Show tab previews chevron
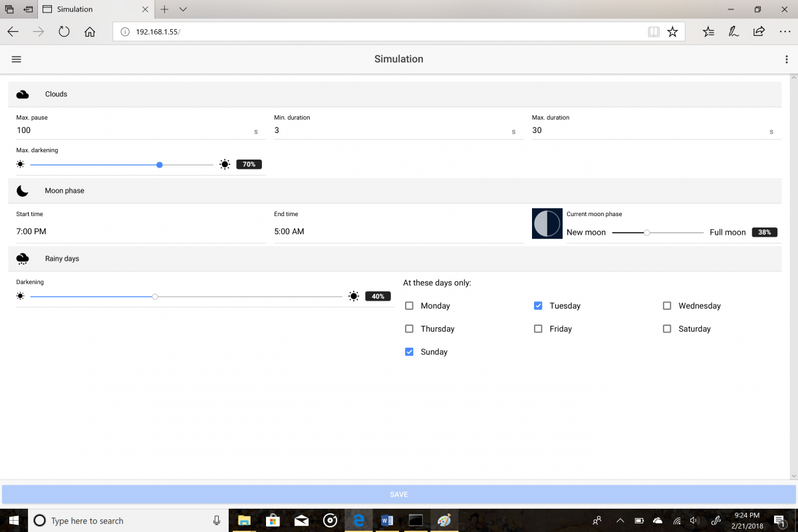The image size is (798, 532). click(x=183, y=9)
